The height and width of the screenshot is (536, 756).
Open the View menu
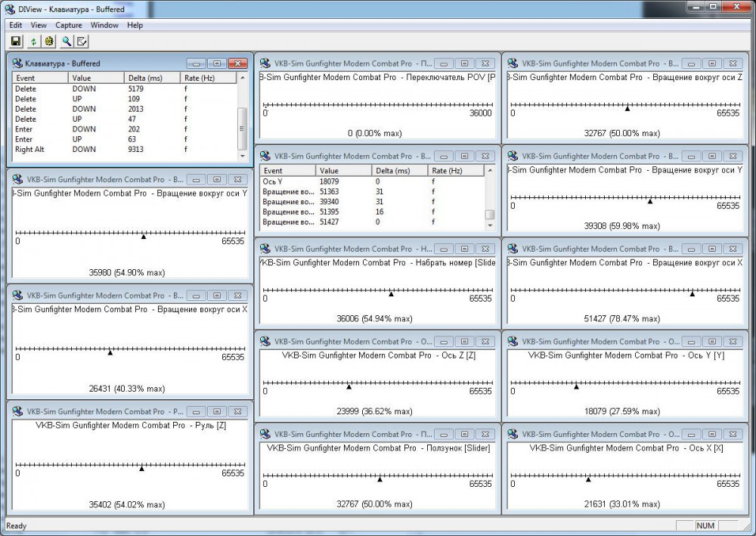click(39, 25)
